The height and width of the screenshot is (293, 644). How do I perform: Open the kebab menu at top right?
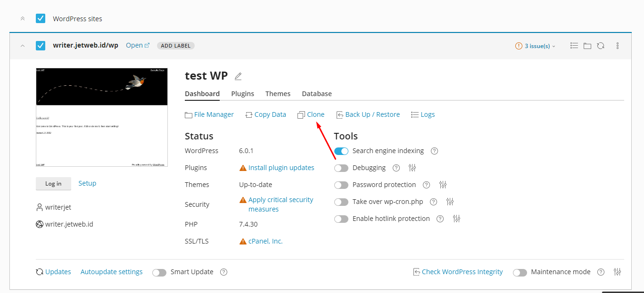[618, 46]
